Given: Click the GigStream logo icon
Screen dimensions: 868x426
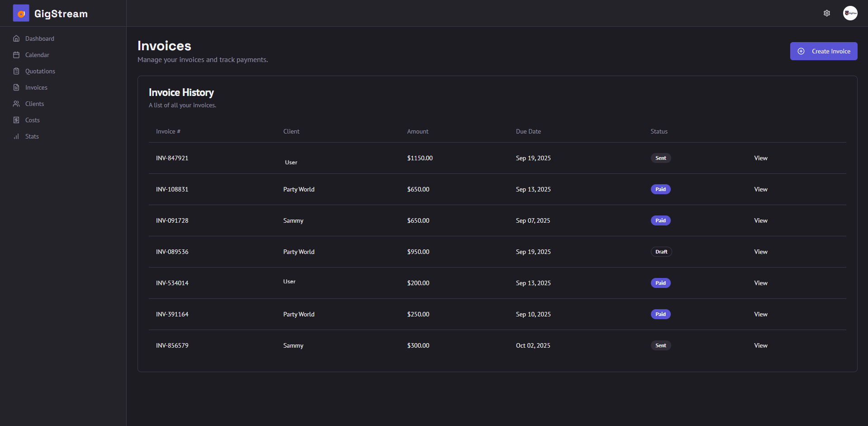Looking at the screenshot, I should [20, 13].
